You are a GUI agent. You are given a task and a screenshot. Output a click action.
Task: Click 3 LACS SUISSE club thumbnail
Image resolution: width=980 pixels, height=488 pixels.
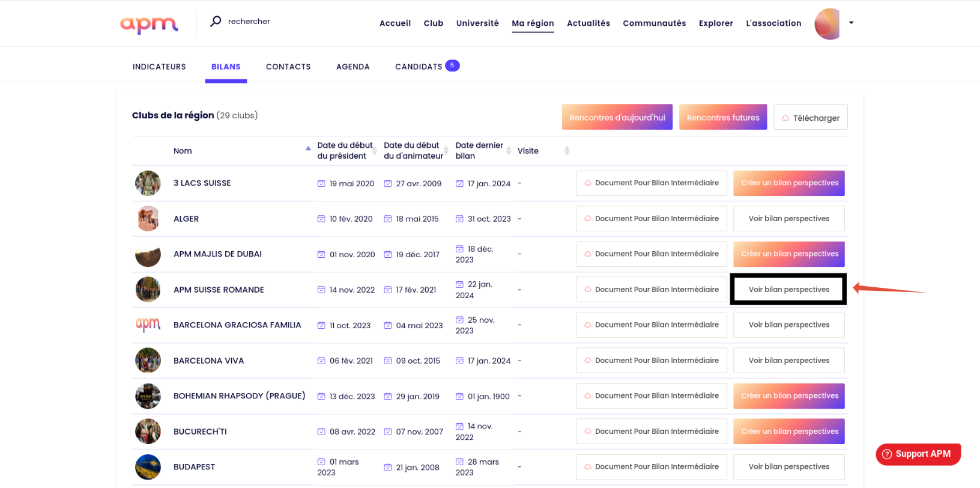[x=148, y=183]
